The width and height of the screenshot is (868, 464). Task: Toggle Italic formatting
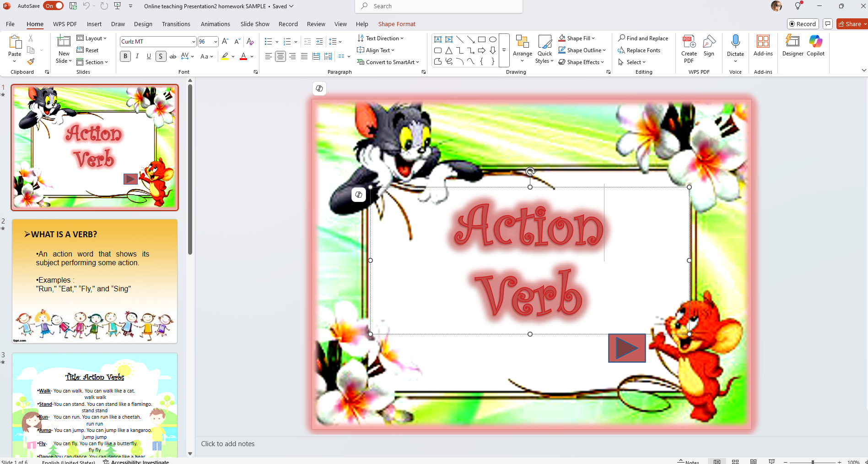(x=137, y=56)
